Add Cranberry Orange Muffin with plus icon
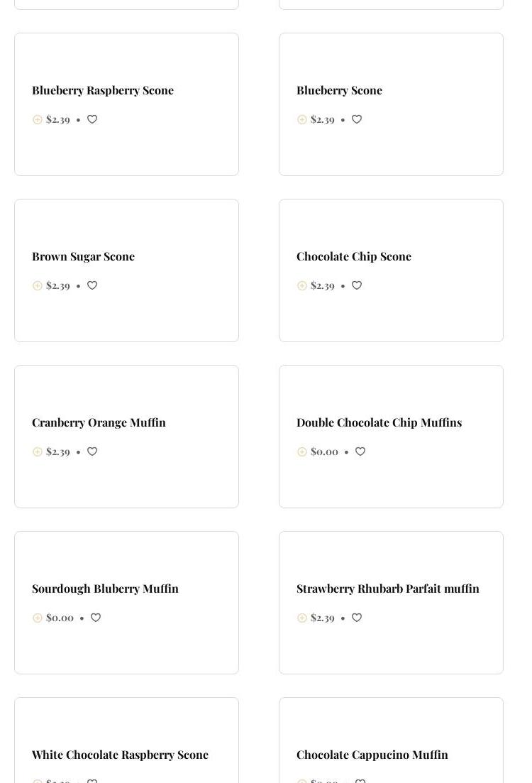The width and height of the screenshot is (532, 783). [x=38, y=451]
